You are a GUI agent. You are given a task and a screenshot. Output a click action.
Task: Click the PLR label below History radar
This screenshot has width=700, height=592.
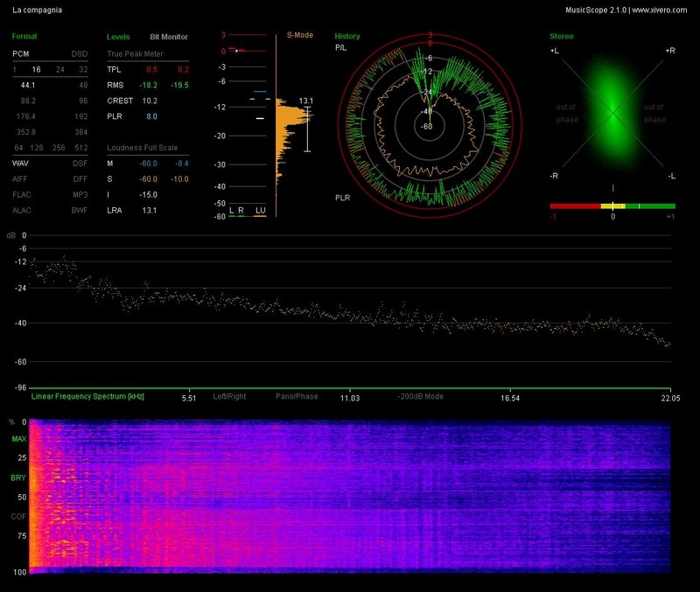(343, 198)
